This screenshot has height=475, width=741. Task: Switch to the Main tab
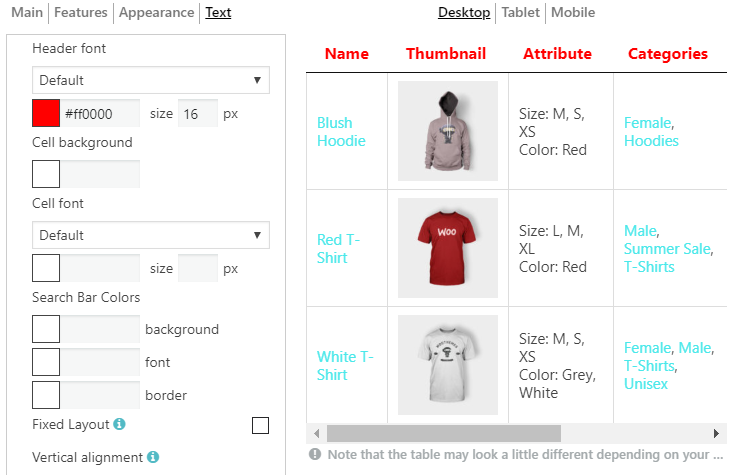coord(27,13)
